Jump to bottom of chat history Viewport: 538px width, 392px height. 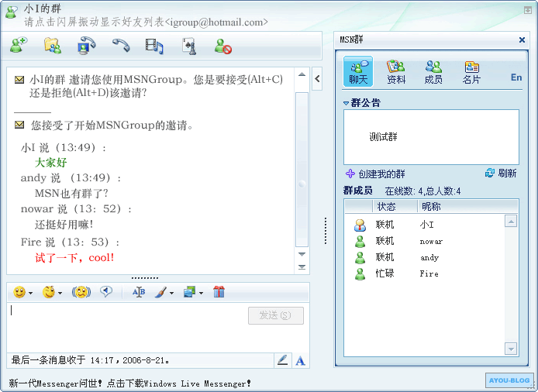tap(302, 266)
